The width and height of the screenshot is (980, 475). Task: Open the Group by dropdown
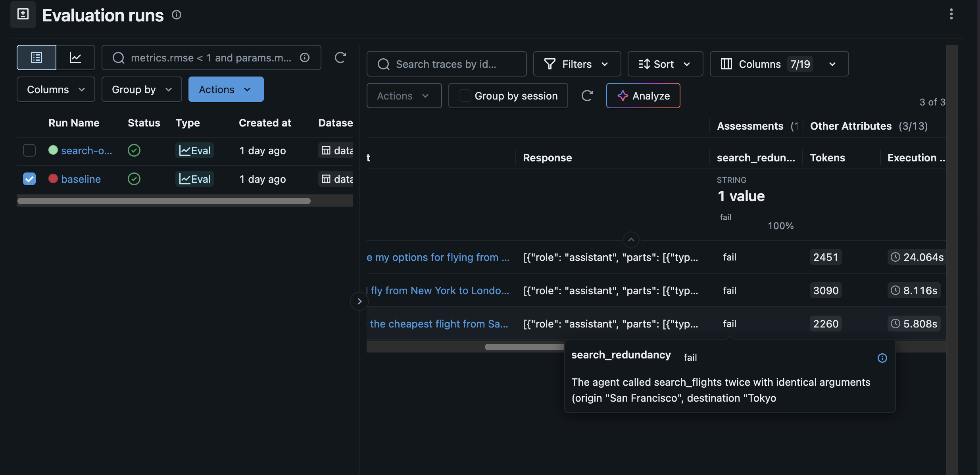(142, 89)
